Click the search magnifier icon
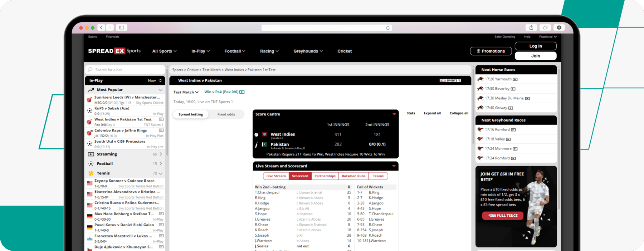The height and width of the screenshot is (251, 644). (90, 70)
